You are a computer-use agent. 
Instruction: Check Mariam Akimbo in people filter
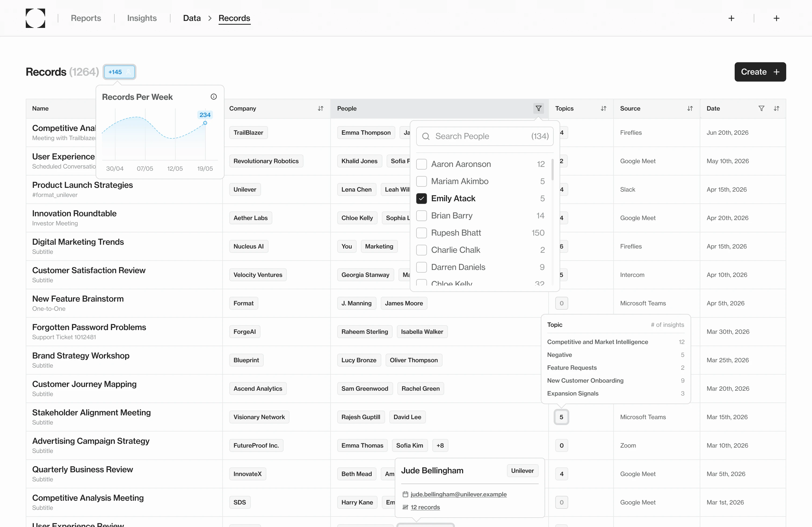pos(422,181)
